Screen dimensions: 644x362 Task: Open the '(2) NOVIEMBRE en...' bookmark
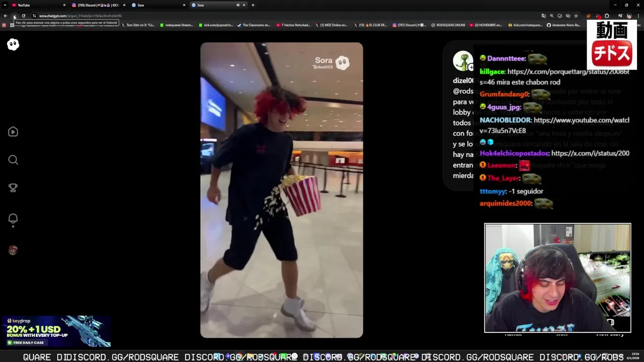pos(486,25)
